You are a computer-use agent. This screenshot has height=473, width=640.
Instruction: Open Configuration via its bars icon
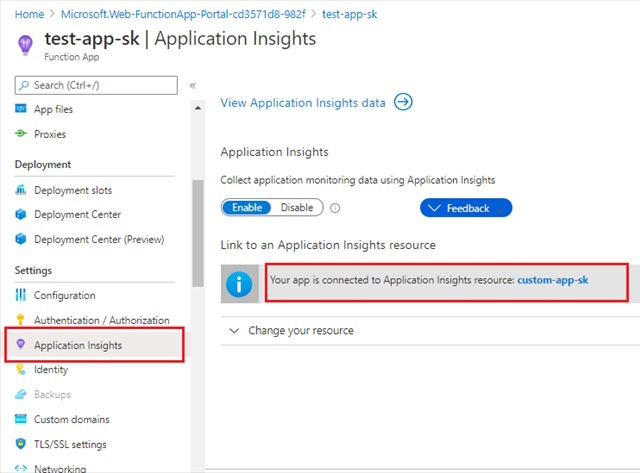coord(20,295)
